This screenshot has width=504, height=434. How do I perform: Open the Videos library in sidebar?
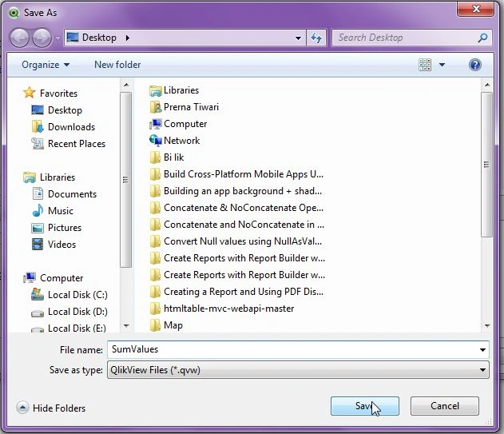tap(54, 245)
